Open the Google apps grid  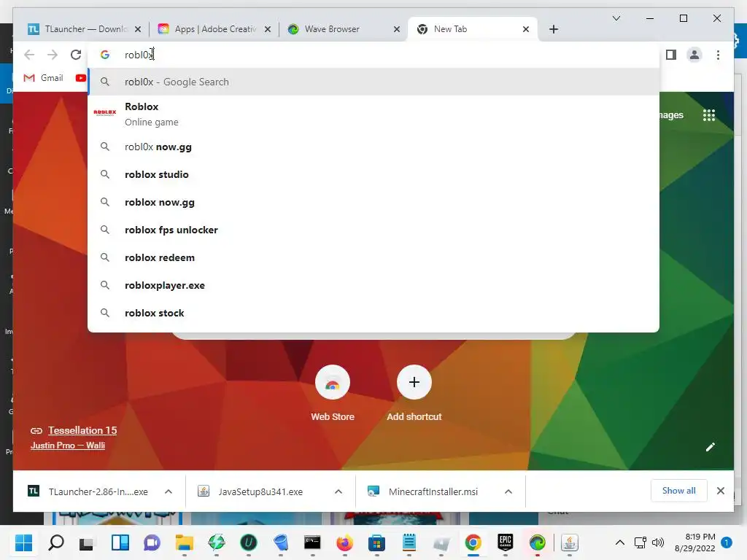(x=709, y=114)
